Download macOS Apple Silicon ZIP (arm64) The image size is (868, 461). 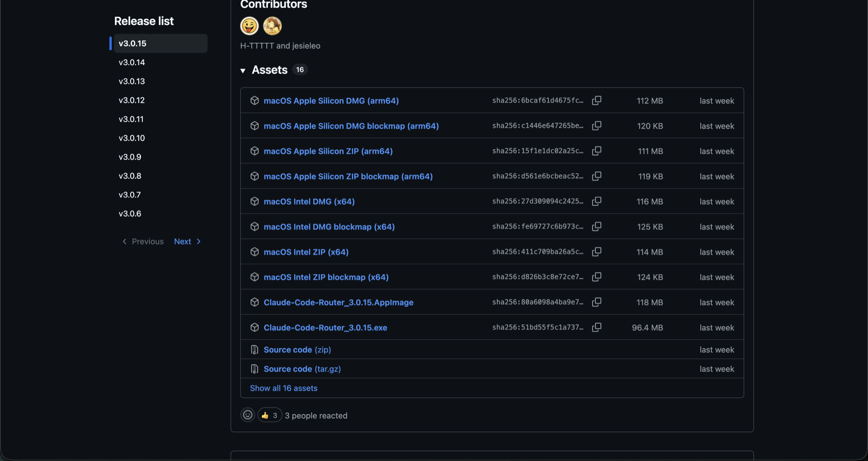(x=328, y=151)
